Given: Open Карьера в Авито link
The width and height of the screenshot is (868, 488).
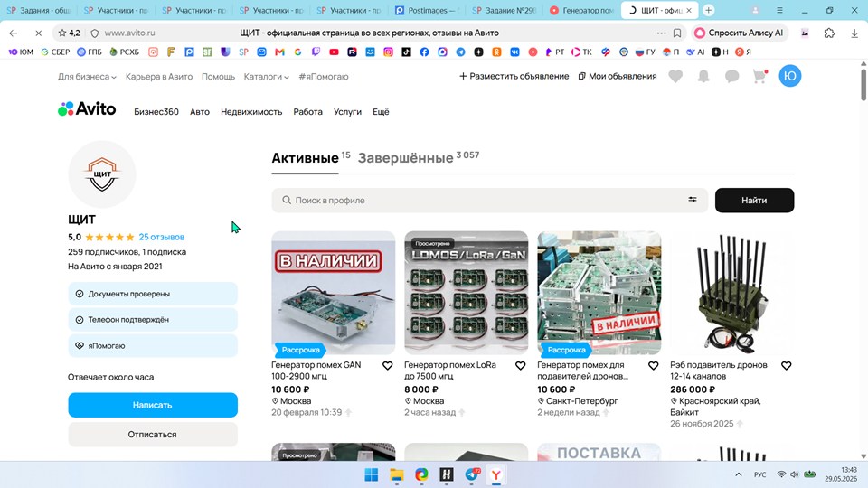Looking at the screenshot, I should (x=159, y=76).
